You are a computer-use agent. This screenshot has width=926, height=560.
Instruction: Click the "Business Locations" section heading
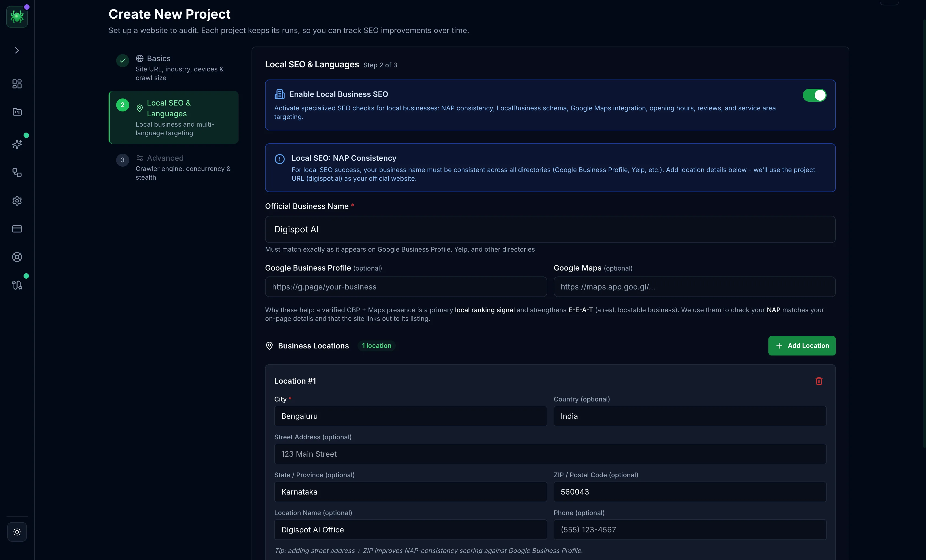coord(314,346)
